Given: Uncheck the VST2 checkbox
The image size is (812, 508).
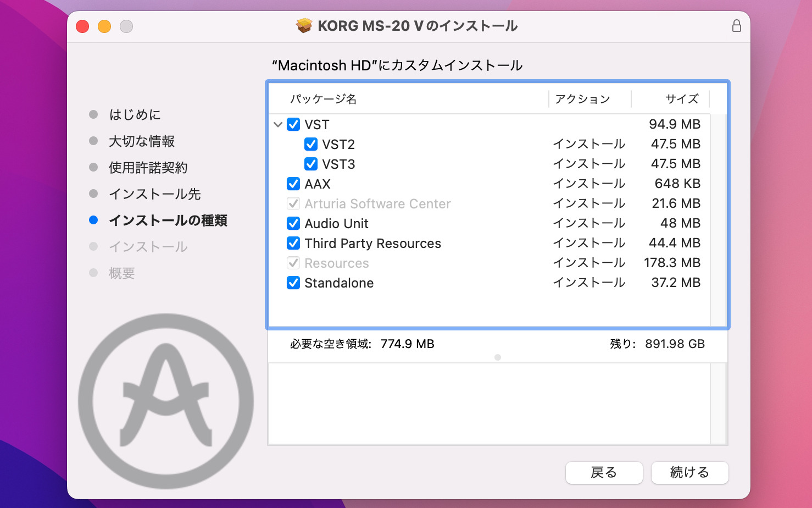Looking at the screenshot, I should pos(311,145).
